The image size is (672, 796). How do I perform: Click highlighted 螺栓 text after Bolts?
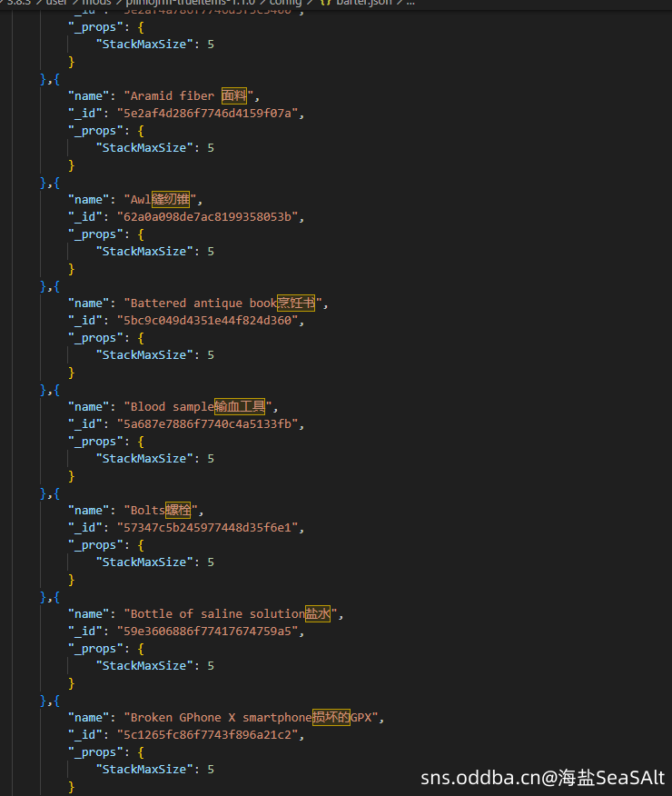(x=177, y=510)
